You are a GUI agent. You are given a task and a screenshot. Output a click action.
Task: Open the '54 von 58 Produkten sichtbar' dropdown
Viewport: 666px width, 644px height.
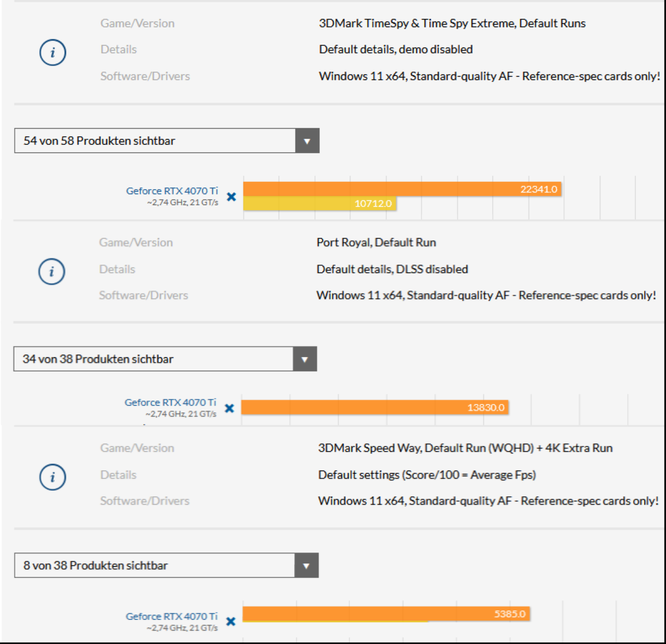(167, 140)
